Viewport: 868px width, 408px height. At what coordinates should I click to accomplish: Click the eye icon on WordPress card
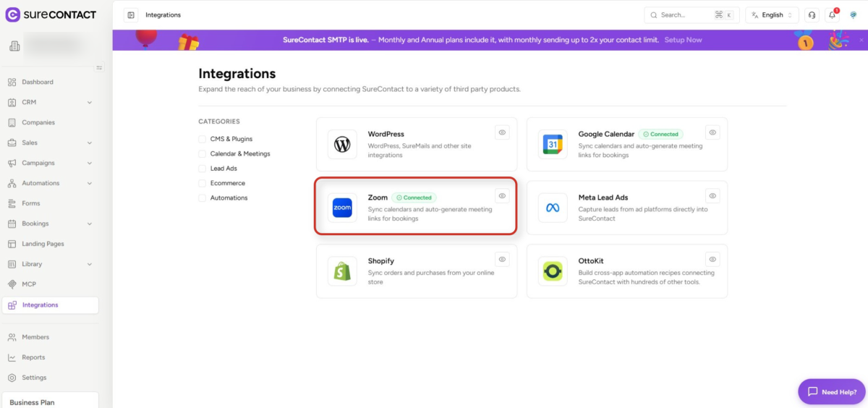click(x=502, y=132)
